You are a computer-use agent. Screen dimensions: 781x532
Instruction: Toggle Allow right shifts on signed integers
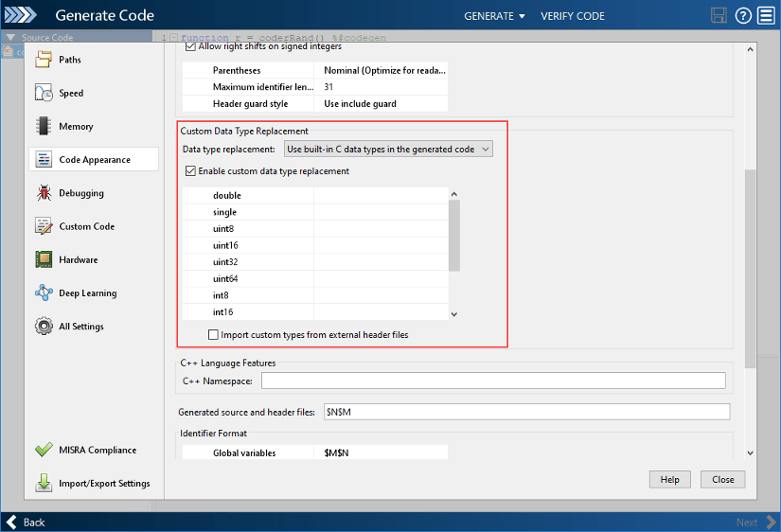coord(190,46)
